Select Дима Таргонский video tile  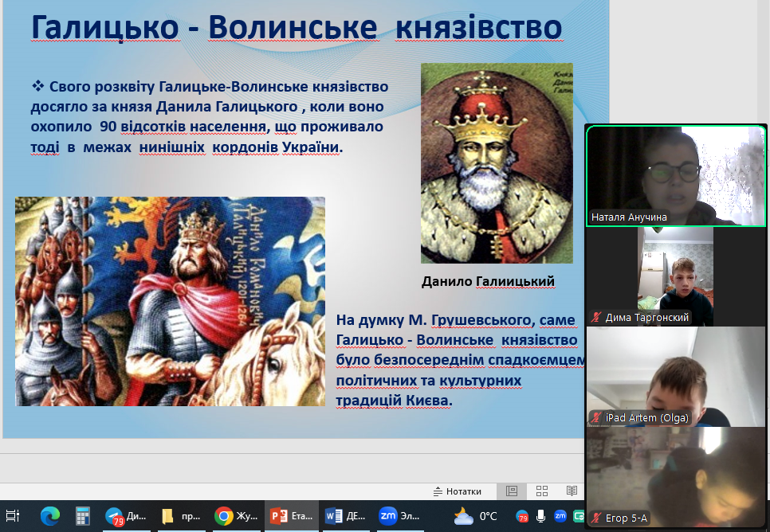click(676, 276)
